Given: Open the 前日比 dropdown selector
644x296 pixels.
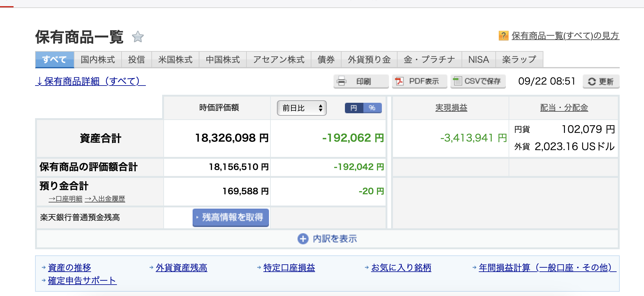Looking at the screenshot, I should pos(302,108).
